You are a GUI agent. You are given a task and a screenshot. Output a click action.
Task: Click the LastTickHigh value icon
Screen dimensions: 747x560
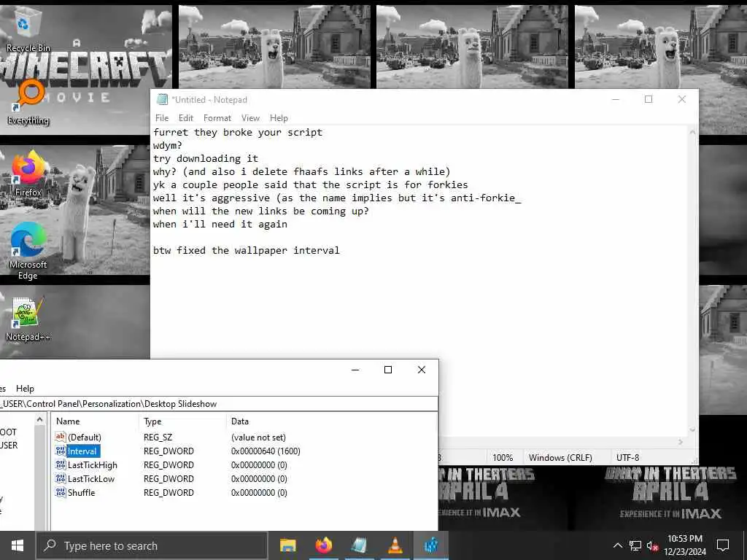click(x=61, y=464)
